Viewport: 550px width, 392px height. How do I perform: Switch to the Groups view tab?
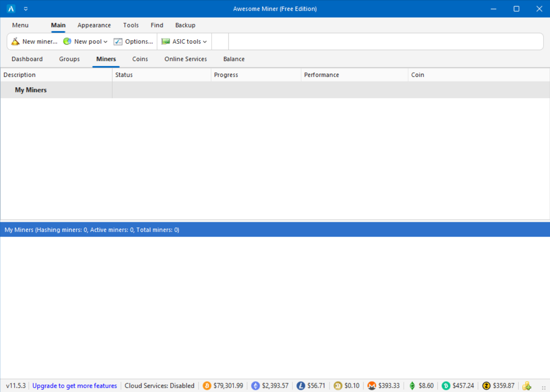(x=69, y=59)
